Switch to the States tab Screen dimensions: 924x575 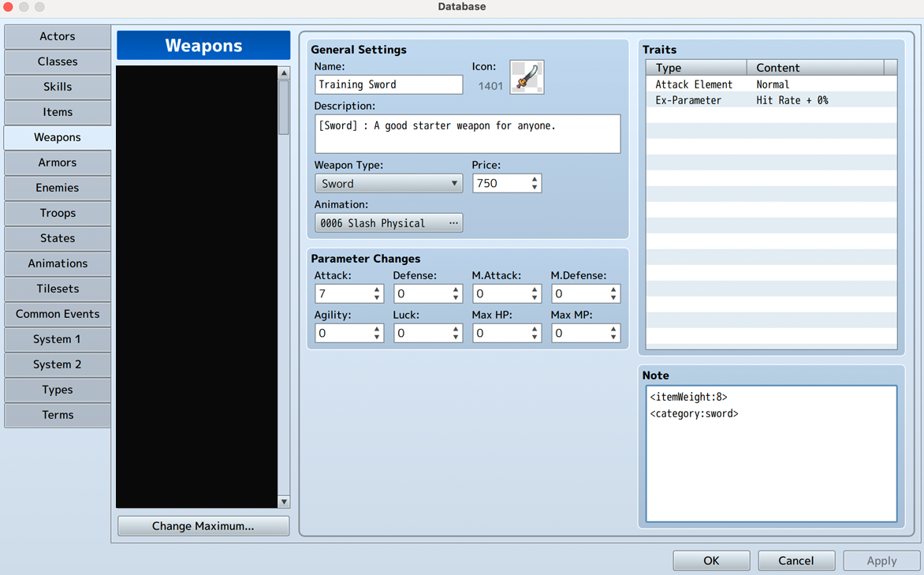(x=58, y=238)
